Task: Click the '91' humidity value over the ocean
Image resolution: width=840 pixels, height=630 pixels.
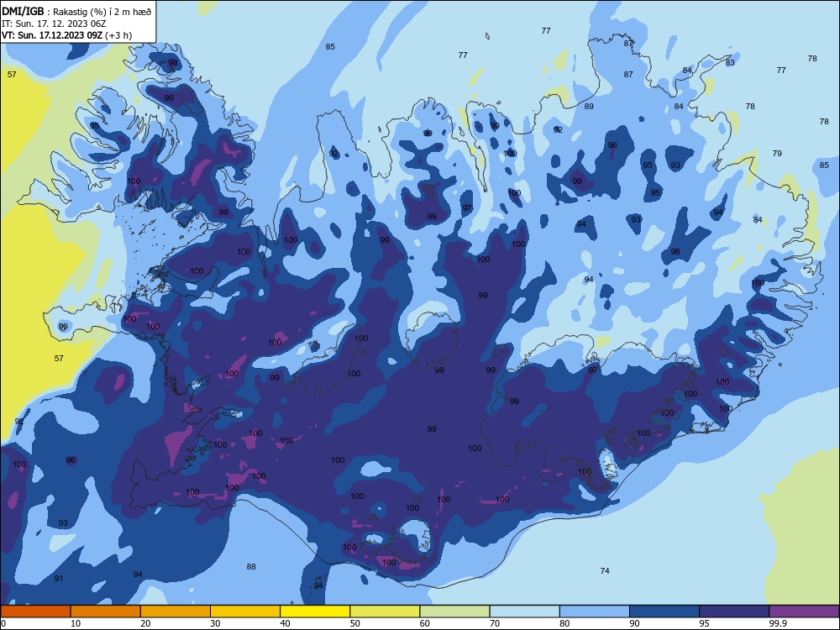Action: pos(59,579)
